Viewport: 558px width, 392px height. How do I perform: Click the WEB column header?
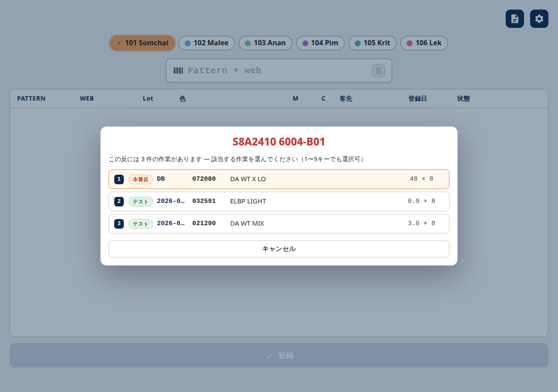point(87,98)
